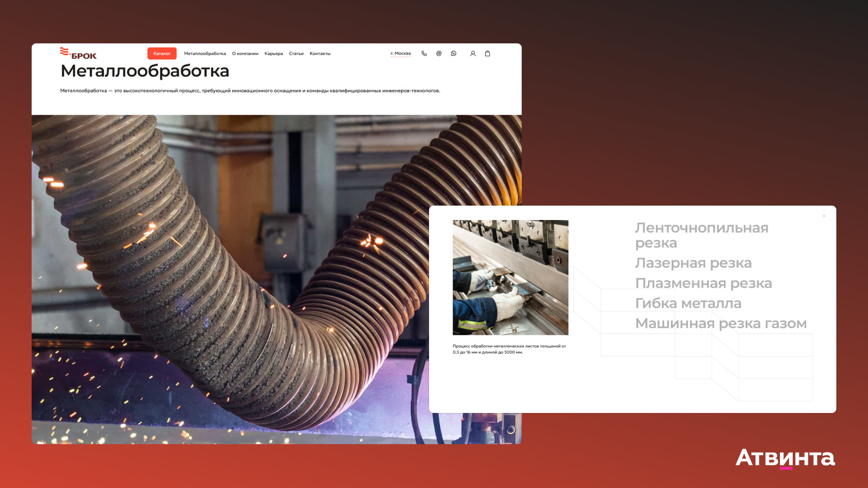Click the БРОК logo

tap(78, 53)
